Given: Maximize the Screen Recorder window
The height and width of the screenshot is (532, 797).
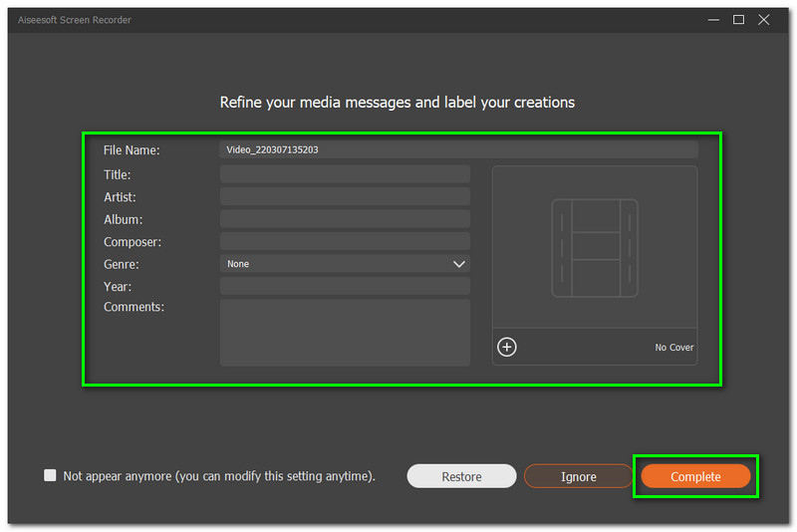Looking at the screenshot, I should (x=739, y=20).
